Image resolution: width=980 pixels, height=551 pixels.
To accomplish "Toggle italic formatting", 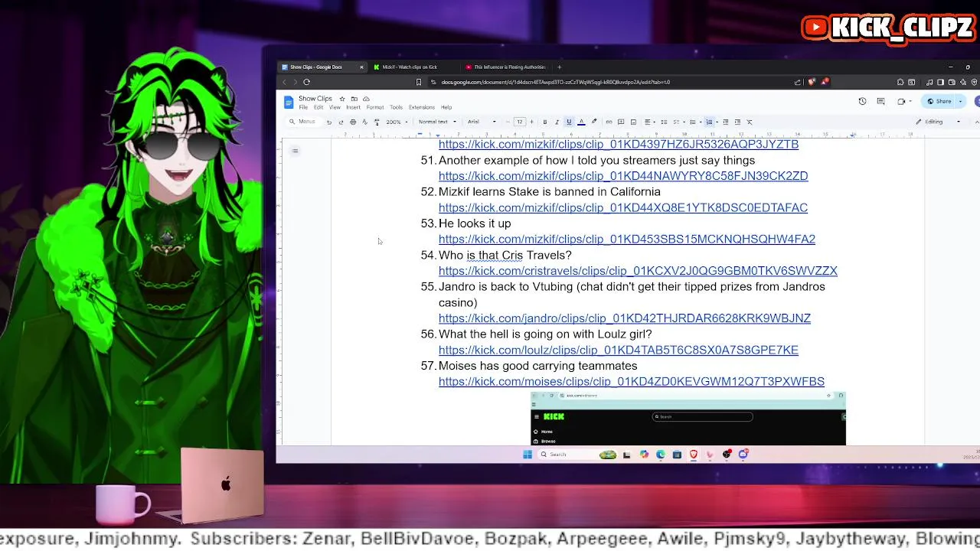I will point(557,122).
